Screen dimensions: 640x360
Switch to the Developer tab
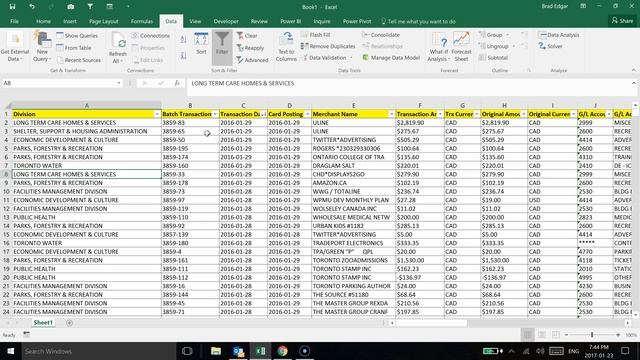[226, 21]
